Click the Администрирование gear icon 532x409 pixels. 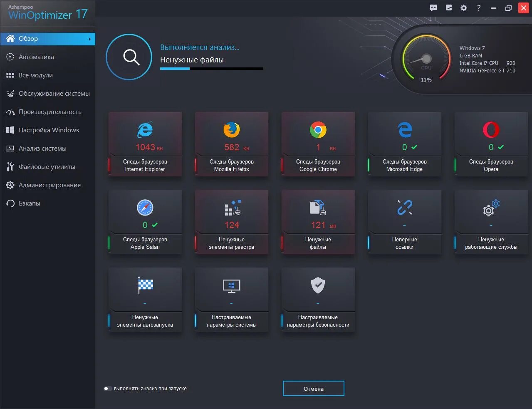tap(10, 185)
